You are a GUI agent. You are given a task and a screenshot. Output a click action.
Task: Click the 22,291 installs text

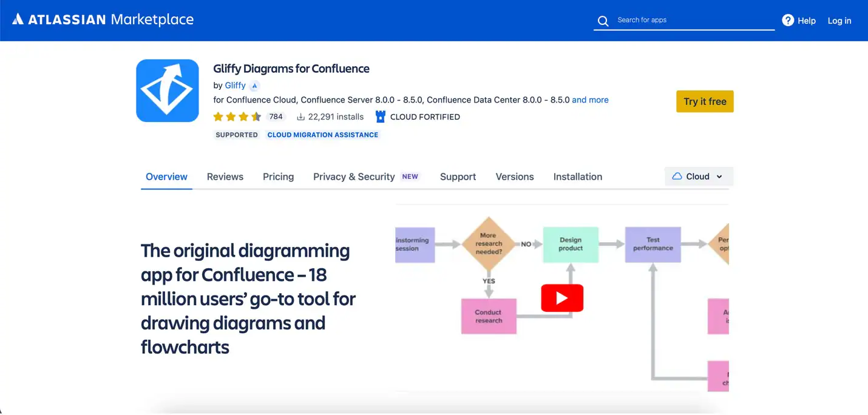click(336, 116)
